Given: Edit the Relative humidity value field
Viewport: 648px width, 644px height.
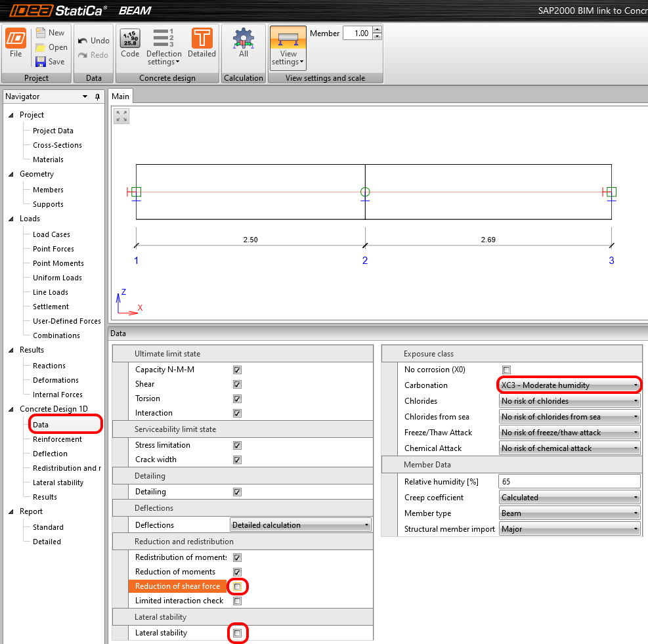Looking at the screenshot, I should [569, 481].
